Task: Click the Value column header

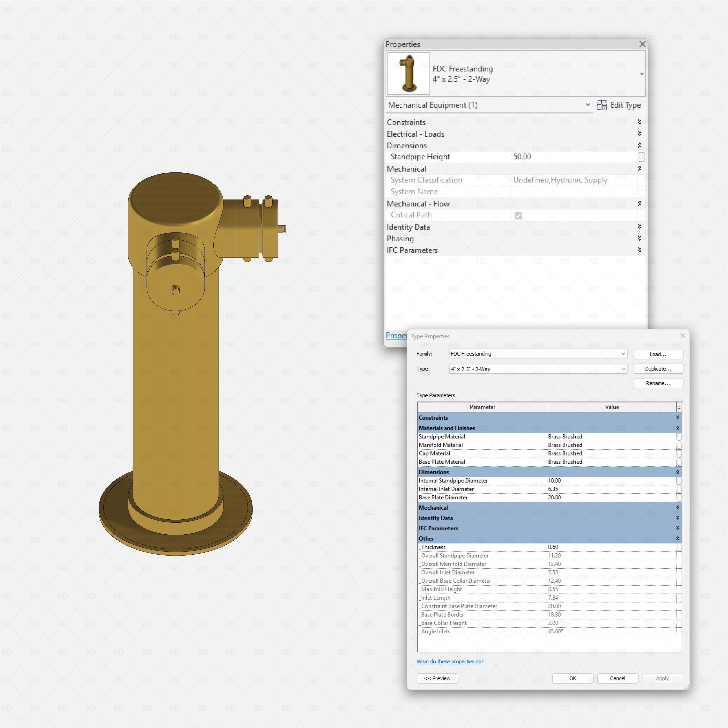Action: tap(612, 407)
